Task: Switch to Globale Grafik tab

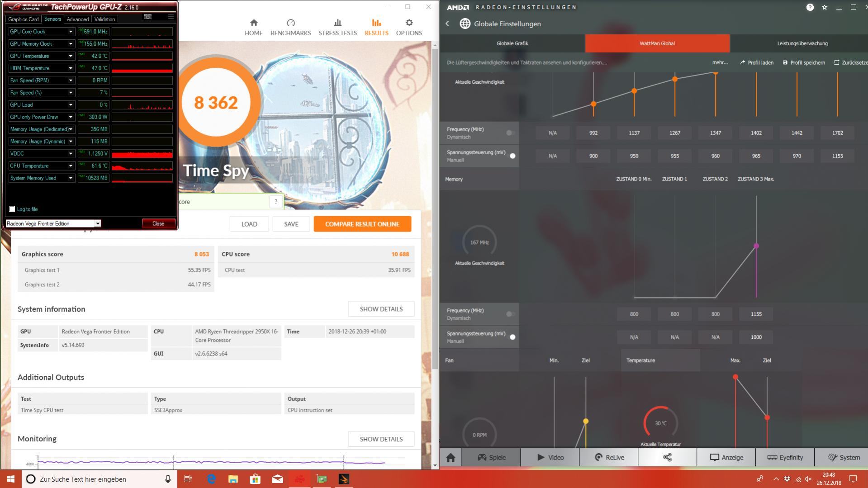Action: click(x=512, y=43)
